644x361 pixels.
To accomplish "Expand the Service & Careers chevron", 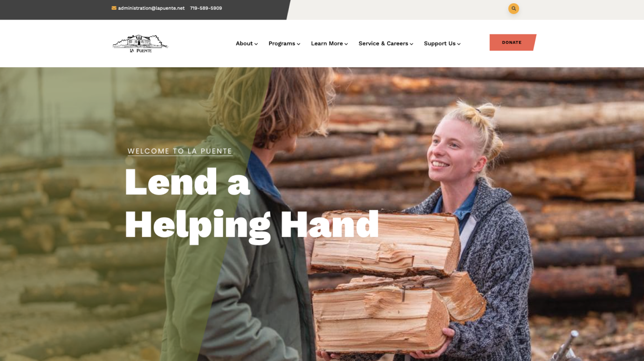I will pyautogui.click(x=411, y=44).
